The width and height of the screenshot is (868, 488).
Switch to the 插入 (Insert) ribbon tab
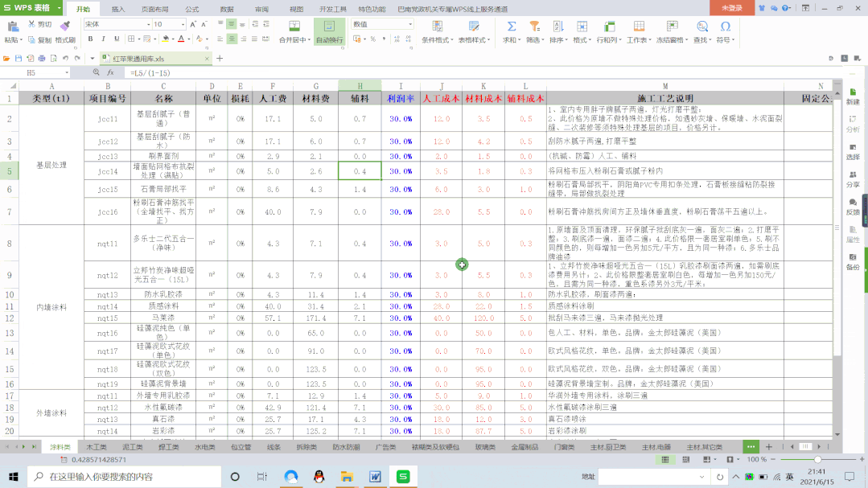tap(118, 8)
